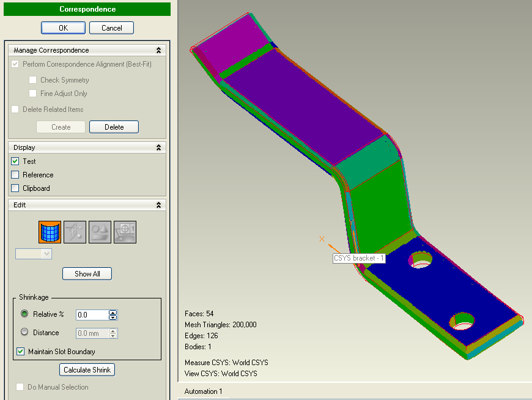Click the CSYS bracket - 1 label
Image resolution: width=532 pixels, height=400 pixels.
[x=359, y=258]
